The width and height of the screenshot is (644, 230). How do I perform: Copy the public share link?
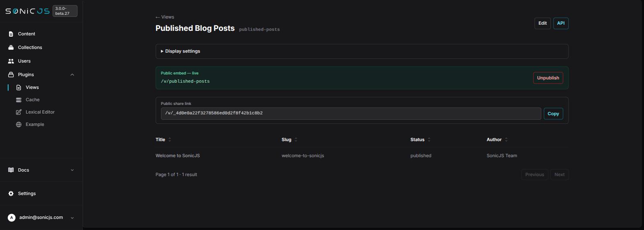[x=553, y=114]
